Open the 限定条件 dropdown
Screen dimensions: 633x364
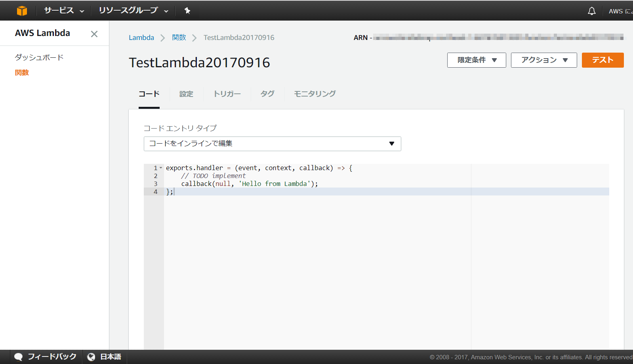tap(477, 60)
